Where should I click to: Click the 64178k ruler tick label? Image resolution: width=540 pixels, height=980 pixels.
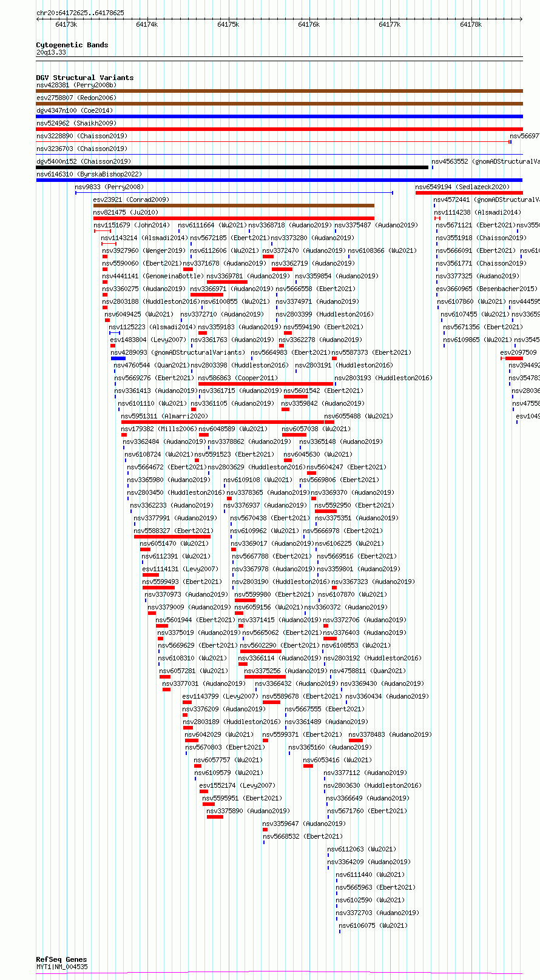471,24
